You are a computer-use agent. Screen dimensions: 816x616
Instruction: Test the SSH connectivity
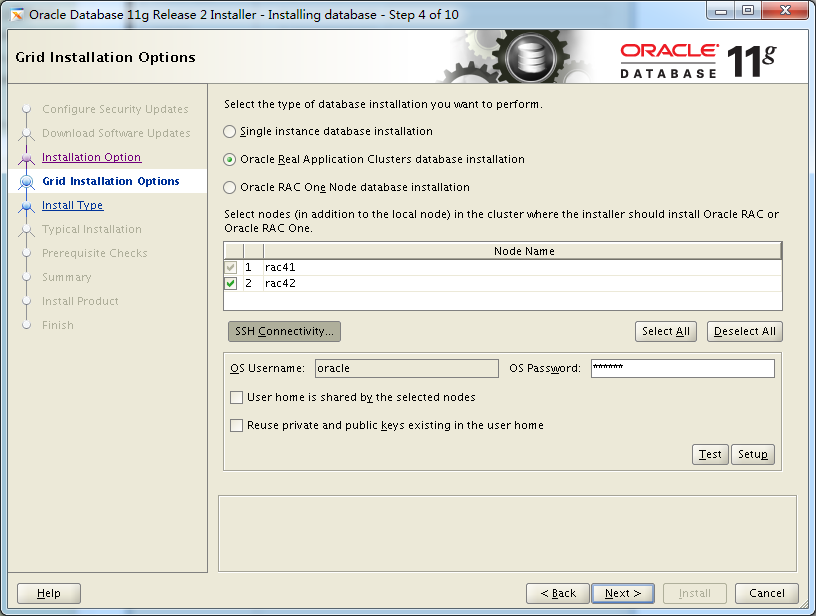[x=710, y=454]
